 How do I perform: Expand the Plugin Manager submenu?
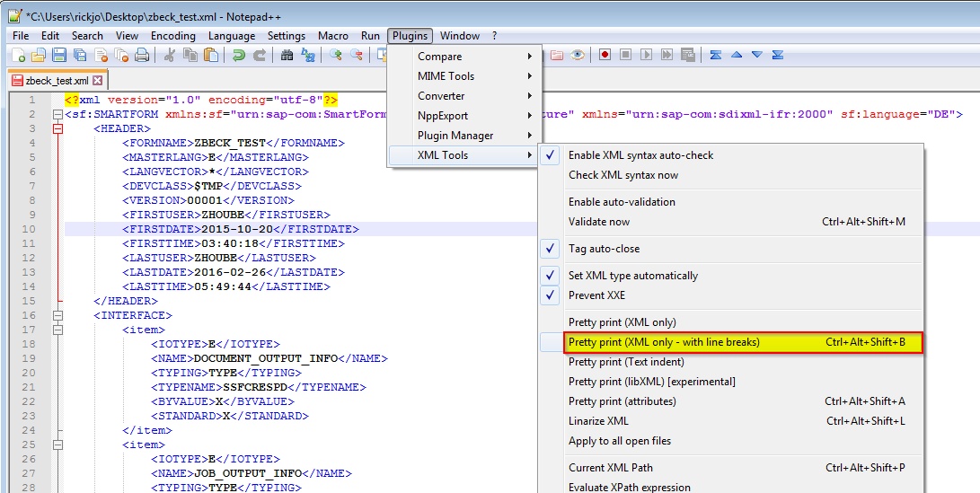point(464,136)
